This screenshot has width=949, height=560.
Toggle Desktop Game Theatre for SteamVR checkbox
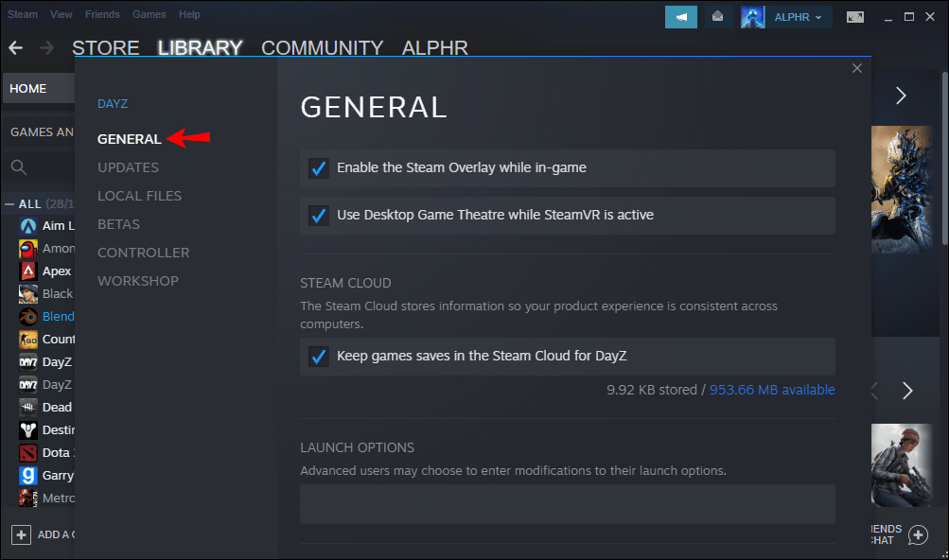click(319, 216)
